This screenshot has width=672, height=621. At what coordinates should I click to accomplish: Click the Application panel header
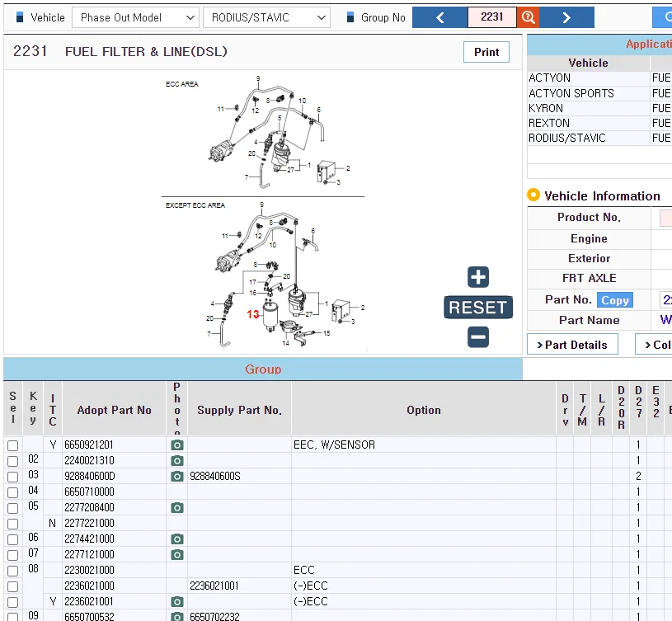599,45
